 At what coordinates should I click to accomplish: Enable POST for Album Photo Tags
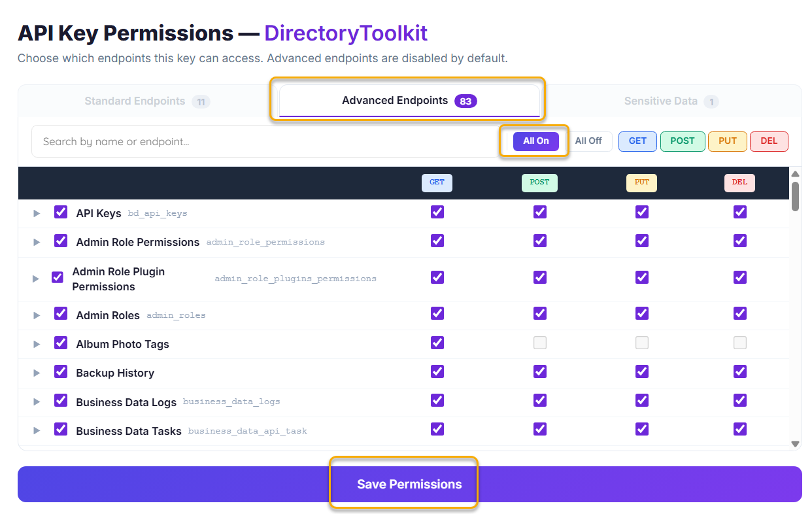click(539, 343)
